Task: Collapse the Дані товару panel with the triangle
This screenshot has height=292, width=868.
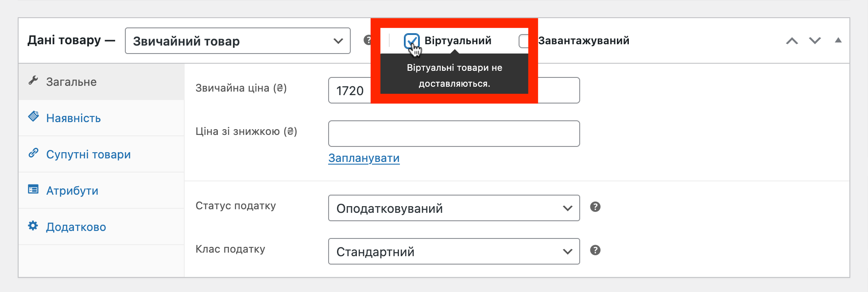Action: [838, 40]
